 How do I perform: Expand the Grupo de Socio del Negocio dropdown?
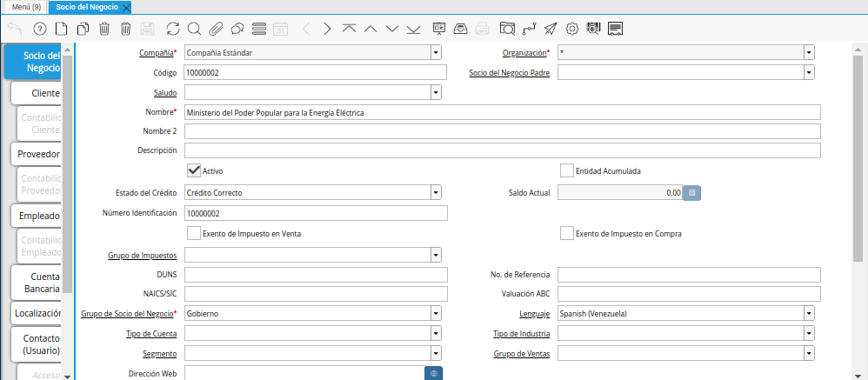(435, 313)
